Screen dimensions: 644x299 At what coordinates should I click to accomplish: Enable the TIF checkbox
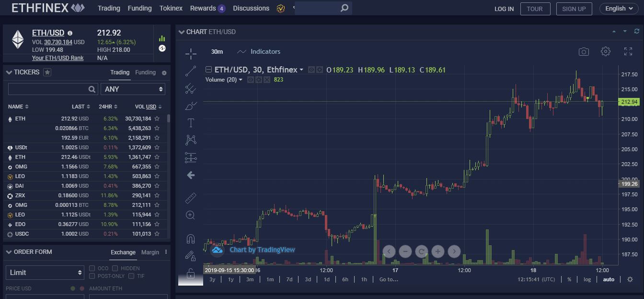pyautogui.click(x=131, y=276)
